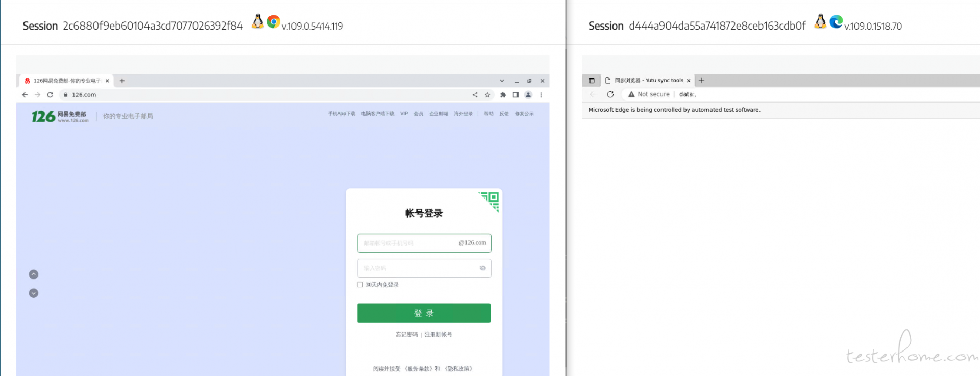Click the down arrow circle on the page
980x376 pixels.
click(34, 293)
